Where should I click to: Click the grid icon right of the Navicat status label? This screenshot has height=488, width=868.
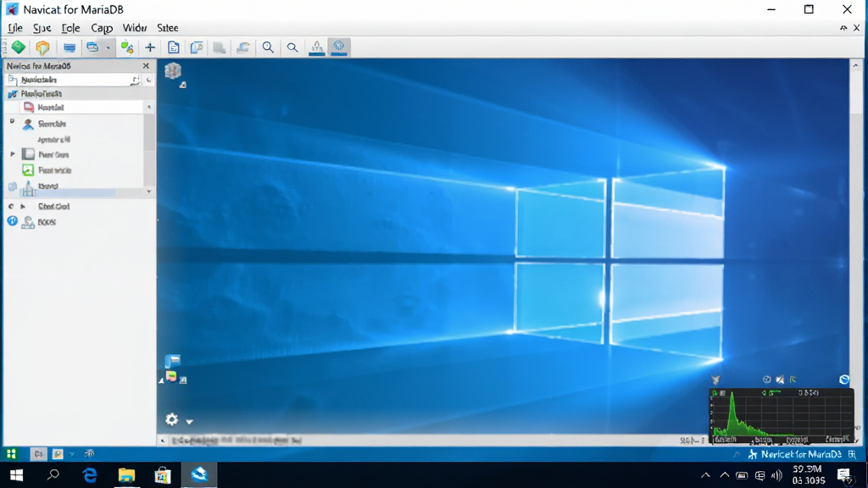tap(852, 454)
